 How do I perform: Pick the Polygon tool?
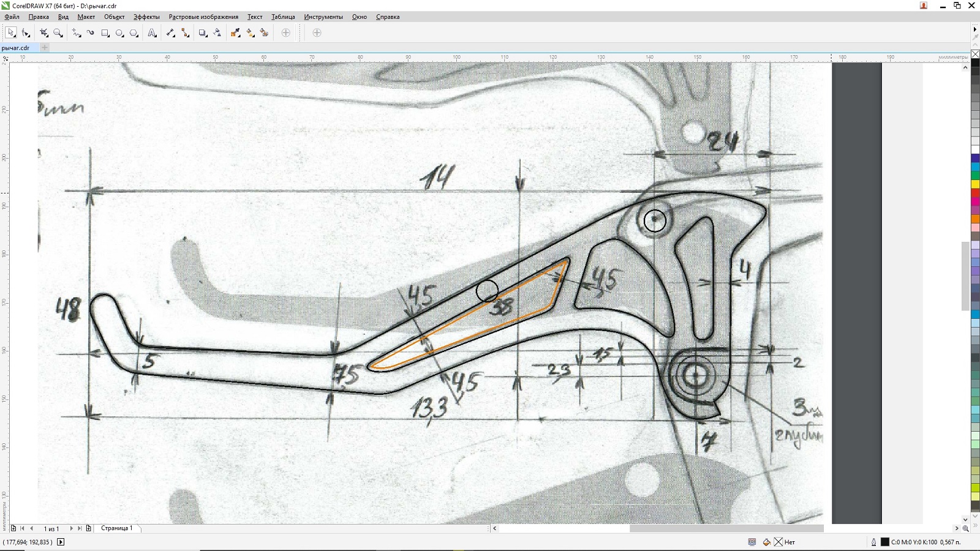[134, 33]
